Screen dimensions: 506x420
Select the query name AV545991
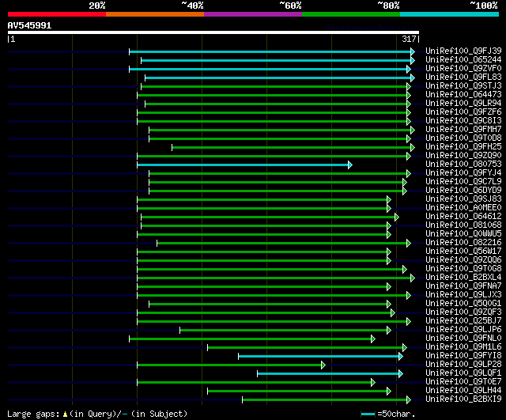click(x=29, y=25)
